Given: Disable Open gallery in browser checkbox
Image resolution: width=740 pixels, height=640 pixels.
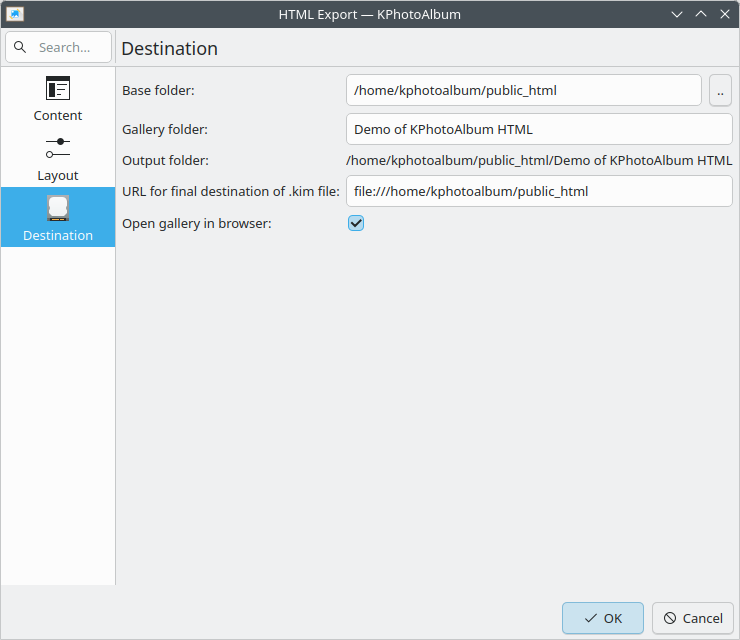Looking at the screenshot, I should tap(356, 223).
